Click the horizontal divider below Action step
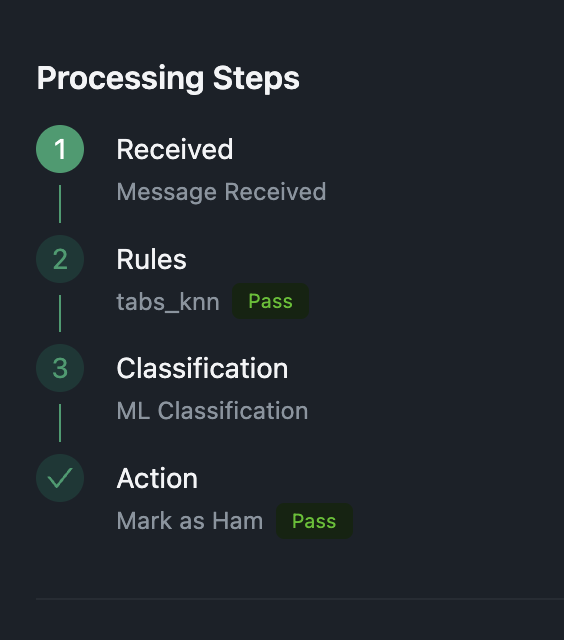The image size is (564, 640). coord(300,599)
